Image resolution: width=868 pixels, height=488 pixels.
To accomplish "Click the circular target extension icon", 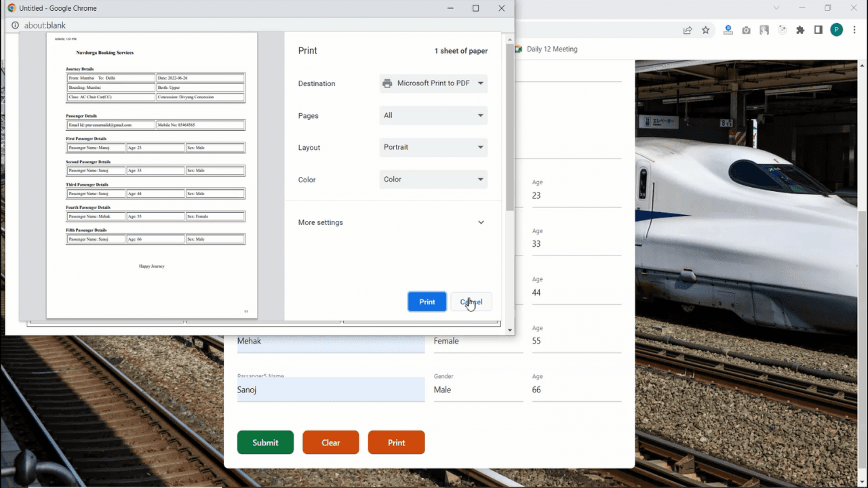I will tap(783, 30).
